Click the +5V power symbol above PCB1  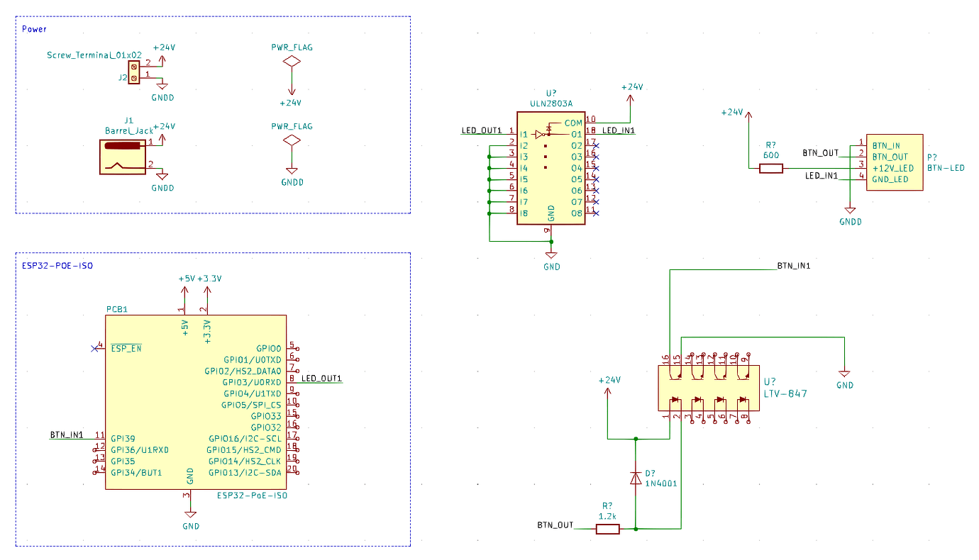[x=187, y=284]
